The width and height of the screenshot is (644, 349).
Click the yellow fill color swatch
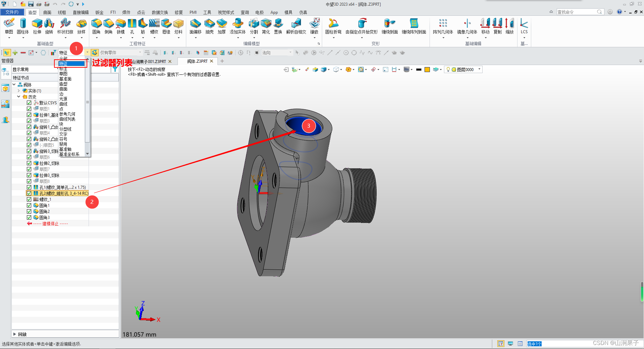[427, 69]
